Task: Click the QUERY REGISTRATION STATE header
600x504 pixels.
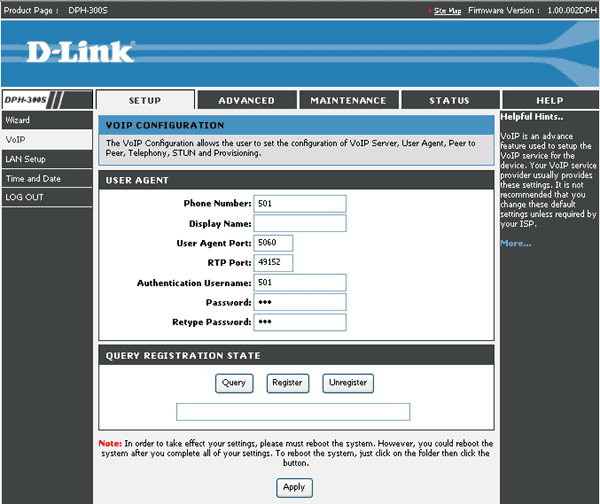Action: point(183,356)
